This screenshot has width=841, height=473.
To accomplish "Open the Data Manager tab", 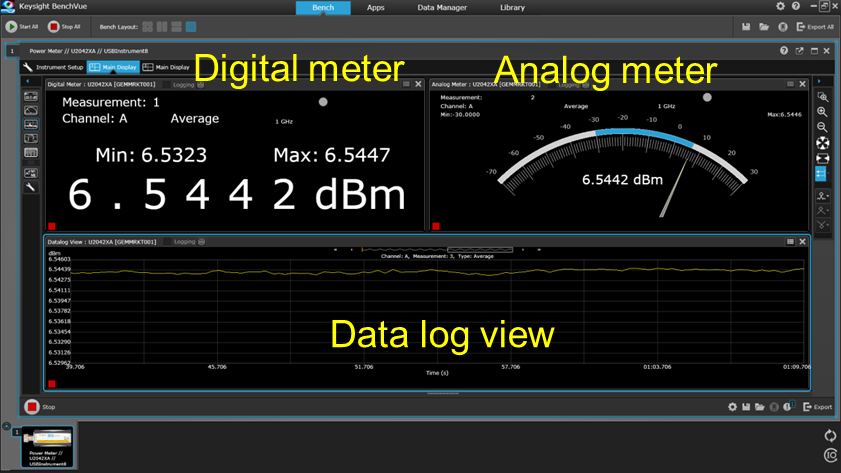I will [441, 7].
